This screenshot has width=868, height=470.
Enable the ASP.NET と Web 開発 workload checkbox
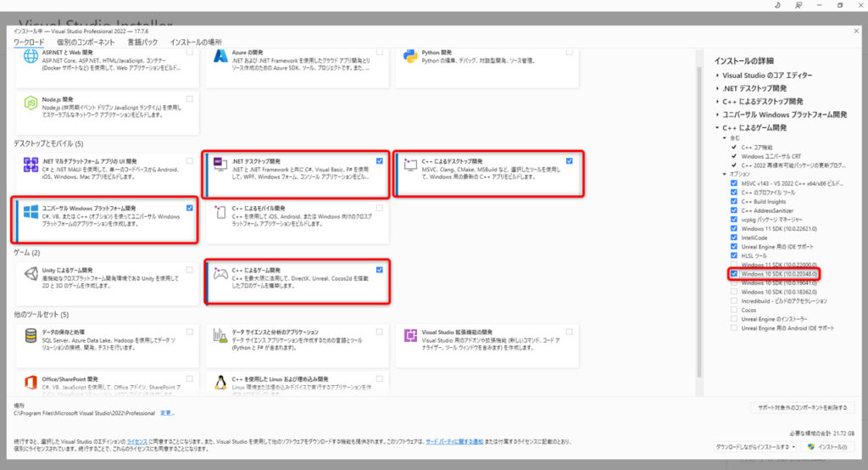click(190, 52)
